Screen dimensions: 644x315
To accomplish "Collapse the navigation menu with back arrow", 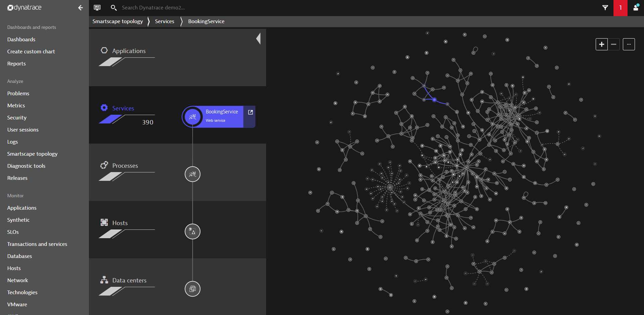I will [x=81, y=8].
